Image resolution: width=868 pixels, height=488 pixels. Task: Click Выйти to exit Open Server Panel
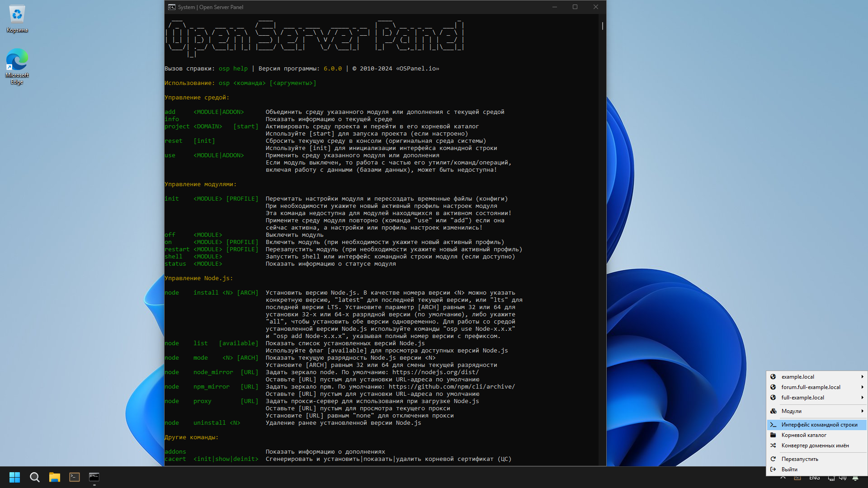coord(789,469)
